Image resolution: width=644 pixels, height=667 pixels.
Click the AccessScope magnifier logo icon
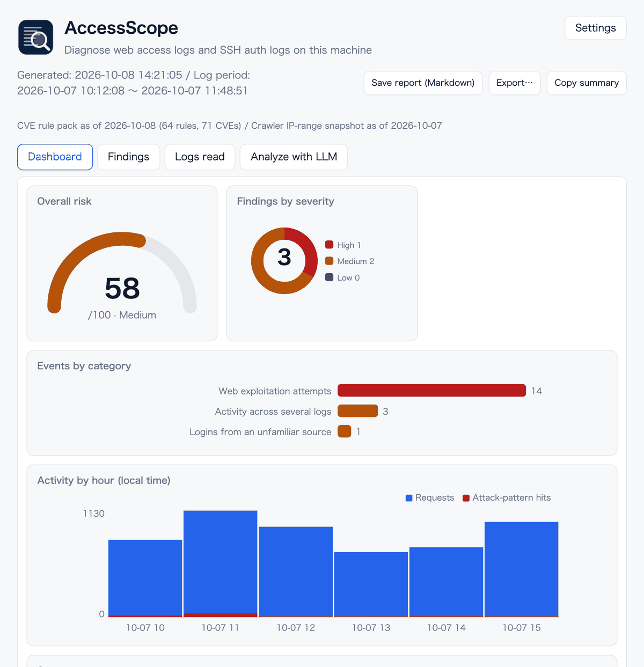pyautogui.click(x=36, y=38)
